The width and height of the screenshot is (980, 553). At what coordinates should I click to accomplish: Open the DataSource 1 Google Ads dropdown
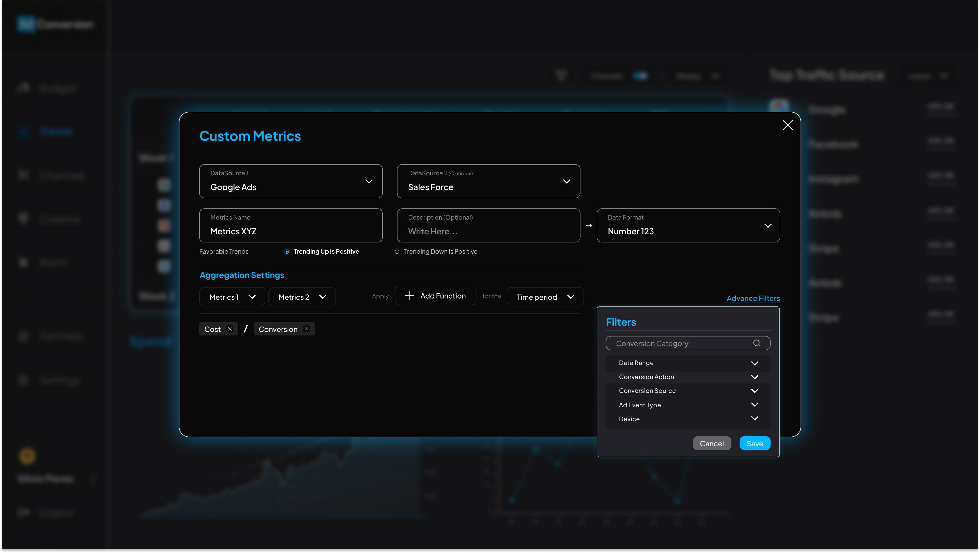point(291,181)
